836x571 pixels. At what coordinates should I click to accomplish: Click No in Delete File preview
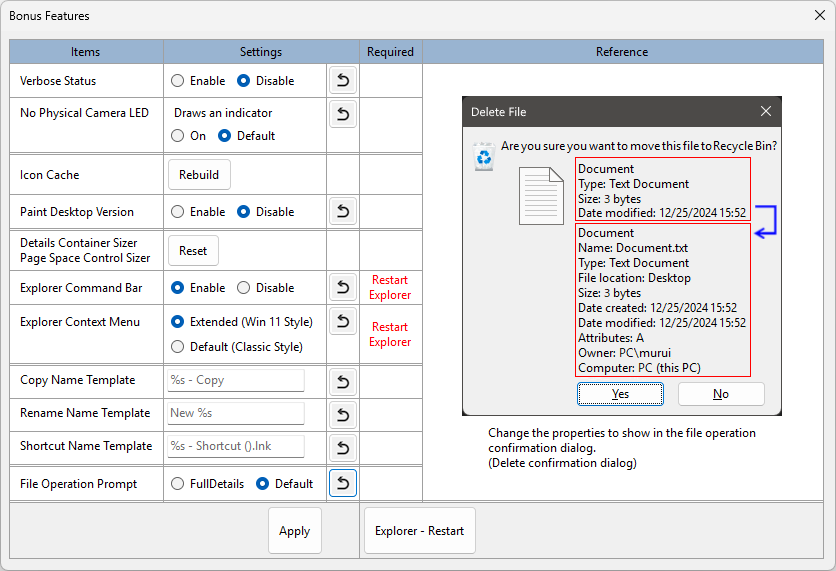[721, 394]
